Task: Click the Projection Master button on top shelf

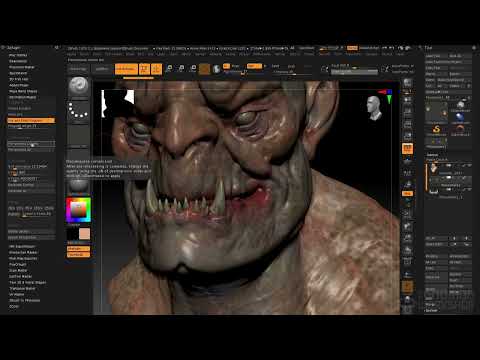Action: pyautogui.click(x=78, y=69)
